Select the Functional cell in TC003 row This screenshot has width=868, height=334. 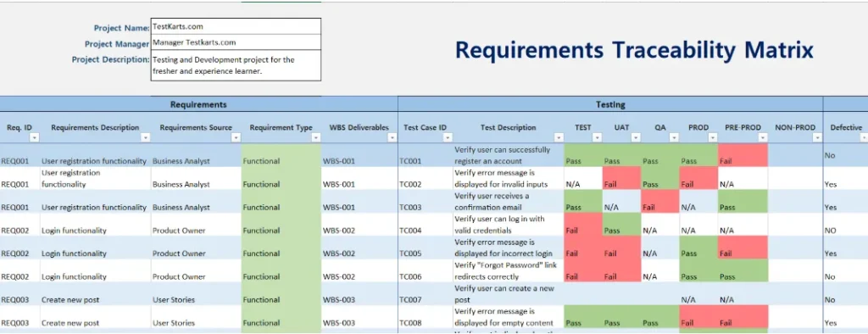point(281,202)
